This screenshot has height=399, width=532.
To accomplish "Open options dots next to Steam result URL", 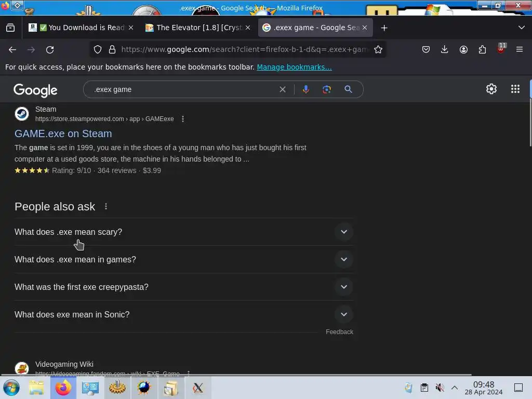I will click(x=183, y=119).
